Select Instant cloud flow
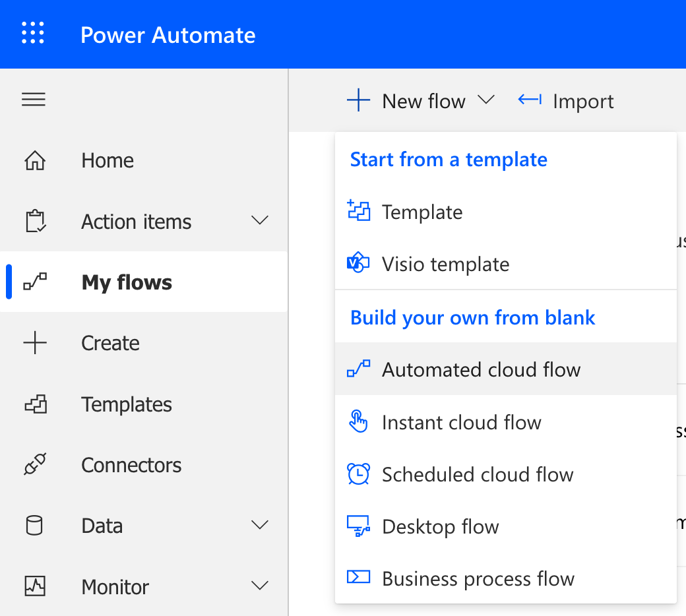The width and height of the screenshot is (686, 616). (506, 422)
